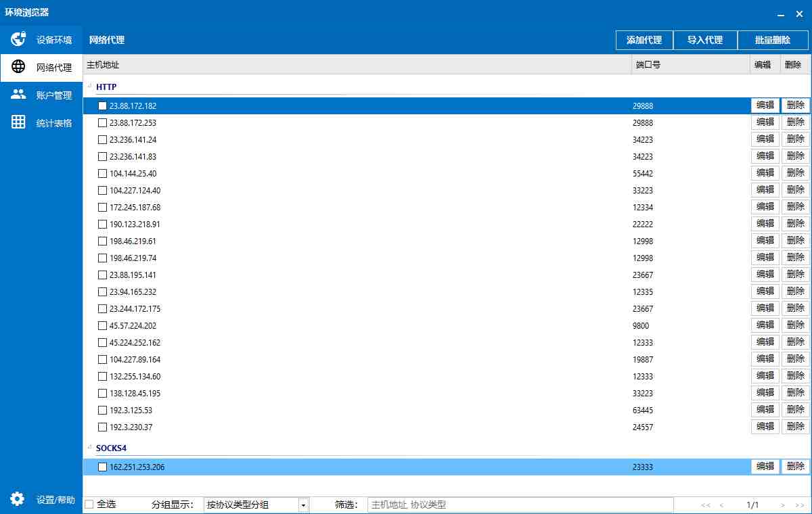Delete proxy 198.46.219.74
Viewport: 812px width, 514px height.
pos(796,258)
